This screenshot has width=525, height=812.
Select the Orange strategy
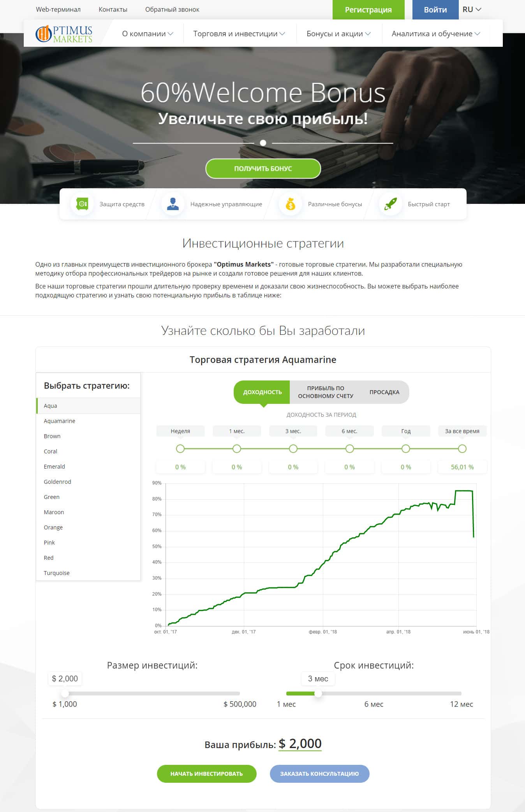click(x=88, y=527)
